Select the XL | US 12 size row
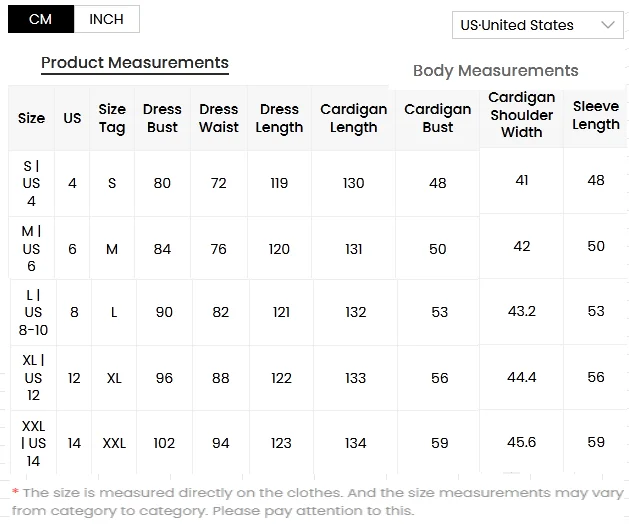Image resolution: width=629 pixels, height=524 pixels. [317, 378]
